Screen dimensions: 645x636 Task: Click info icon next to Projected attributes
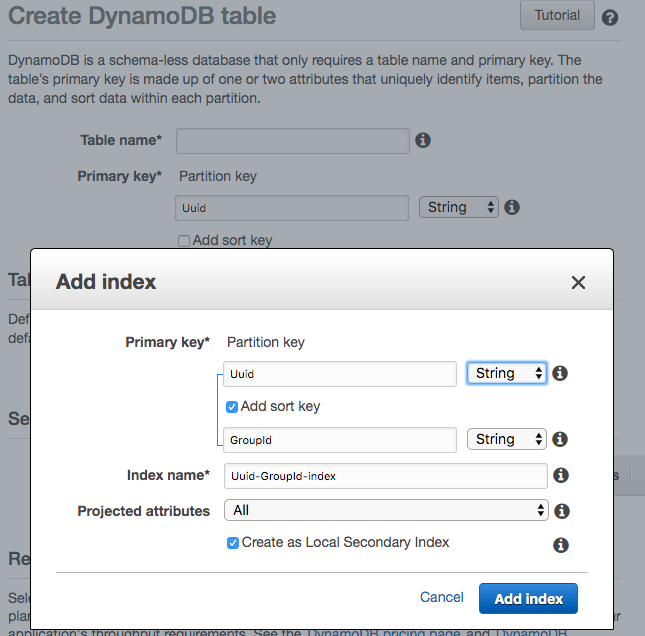coord(561,511)
